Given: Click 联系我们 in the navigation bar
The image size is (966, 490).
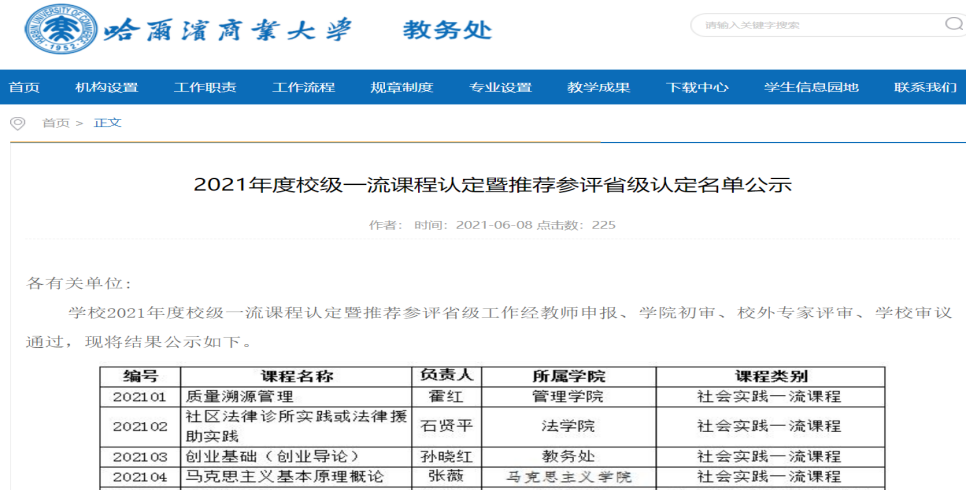Looking at the screenshot, I should [925, 87].
